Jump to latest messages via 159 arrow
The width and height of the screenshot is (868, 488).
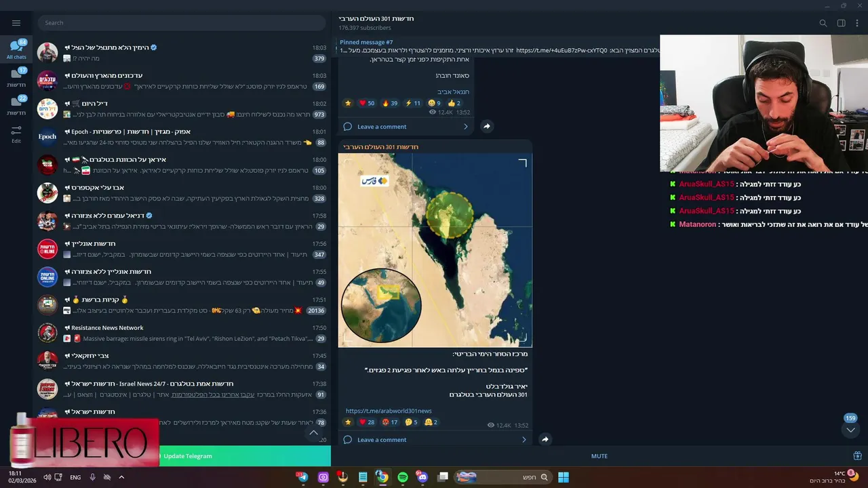click(x=850, y=430)
